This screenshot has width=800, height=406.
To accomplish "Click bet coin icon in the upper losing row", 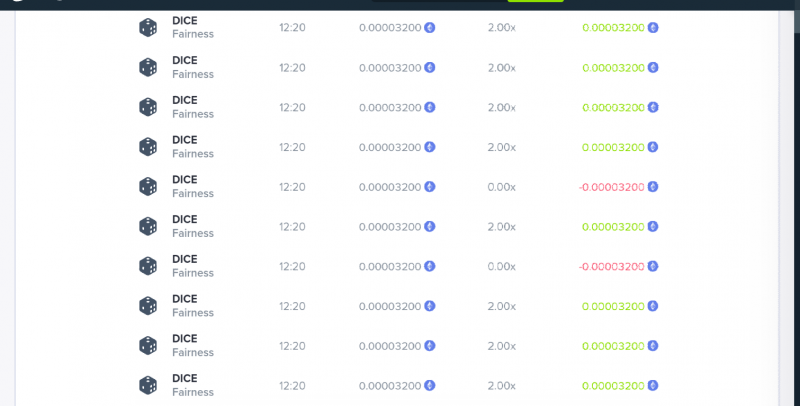I will [x=430, y=187].
